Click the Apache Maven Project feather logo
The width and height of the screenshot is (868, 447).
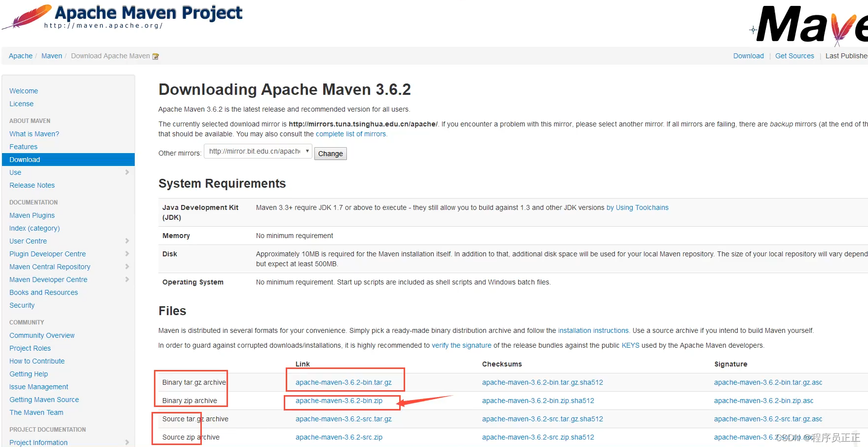pyautogui.click(x=122, y=16)
